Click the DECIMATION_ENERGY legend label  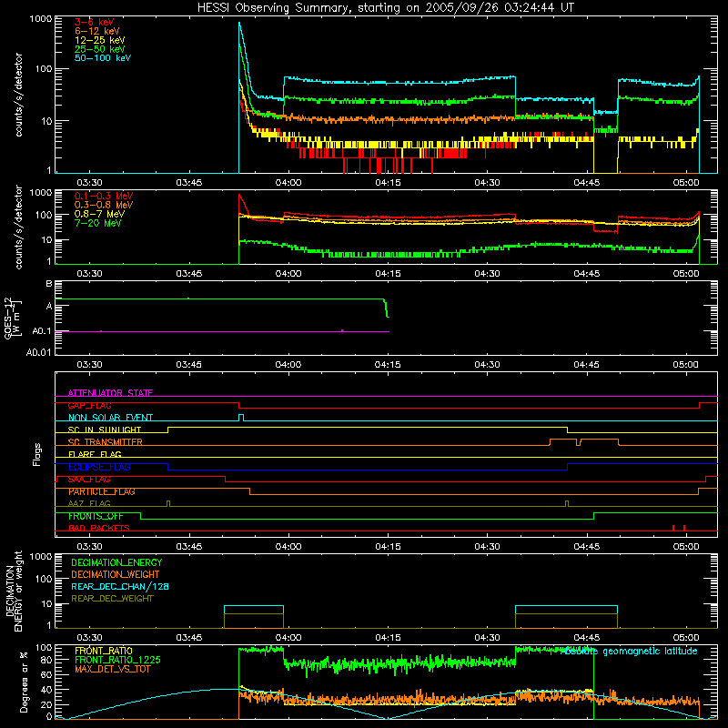(116, 562)
